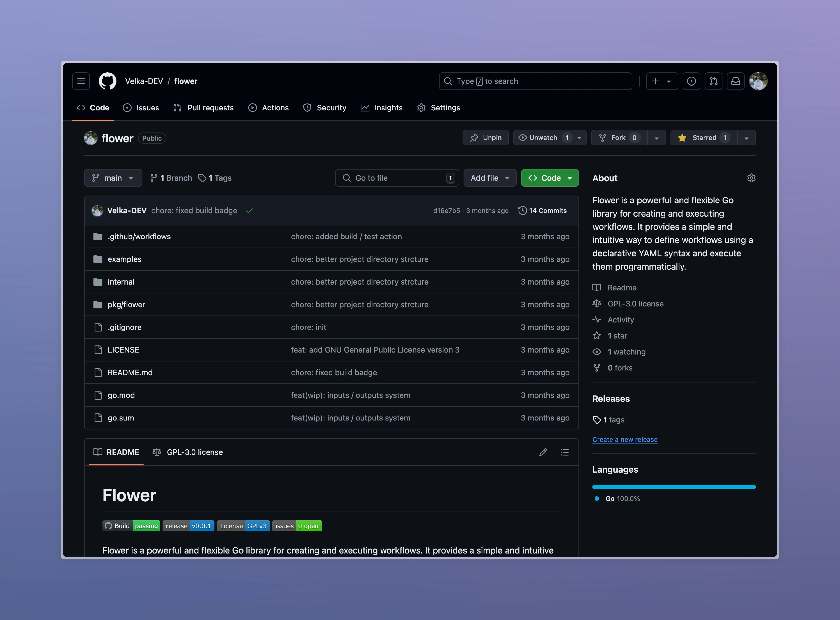Open the pull requests icon in the header
Screen dimensions: 840x620
tap(714, 81)
